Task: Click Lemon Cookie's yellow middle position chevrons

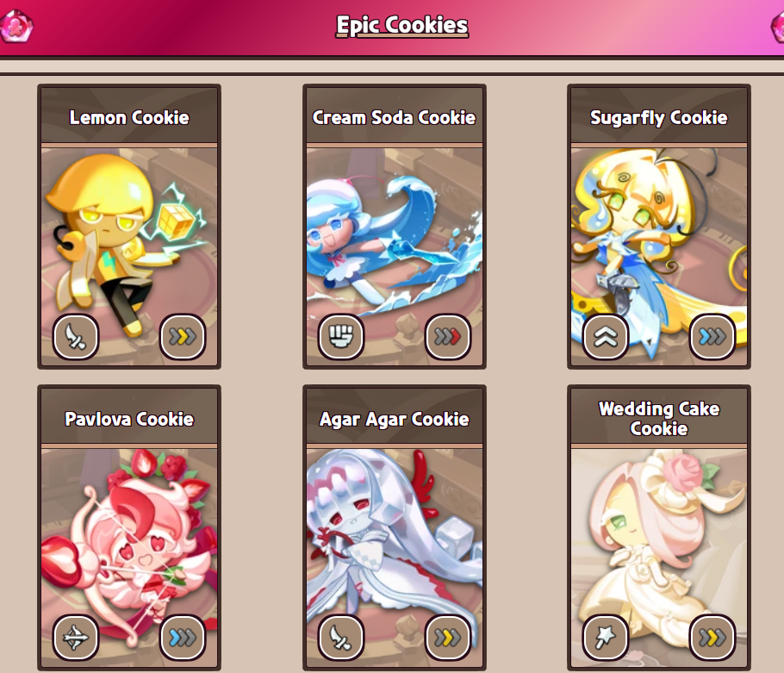Action: 183,336
